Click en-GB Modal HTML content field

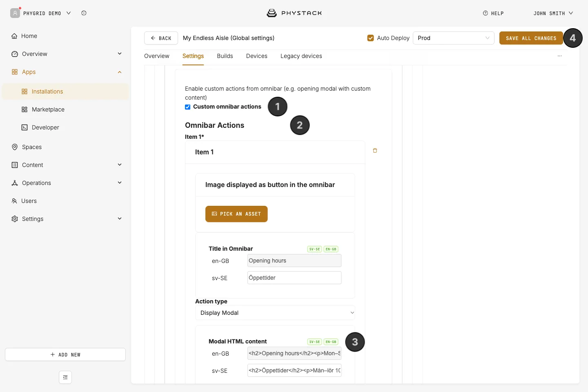pyautogui.click(x=294, y=353)
